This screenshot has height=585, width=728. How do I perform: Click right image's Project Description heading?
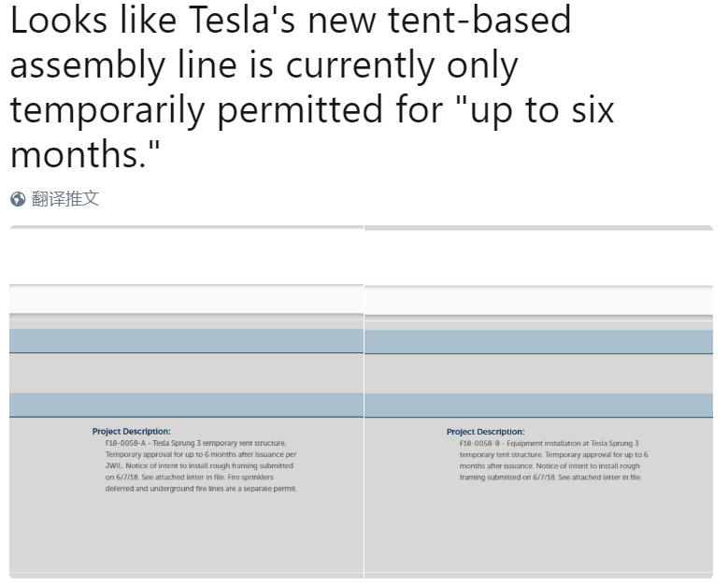point(485,432)
